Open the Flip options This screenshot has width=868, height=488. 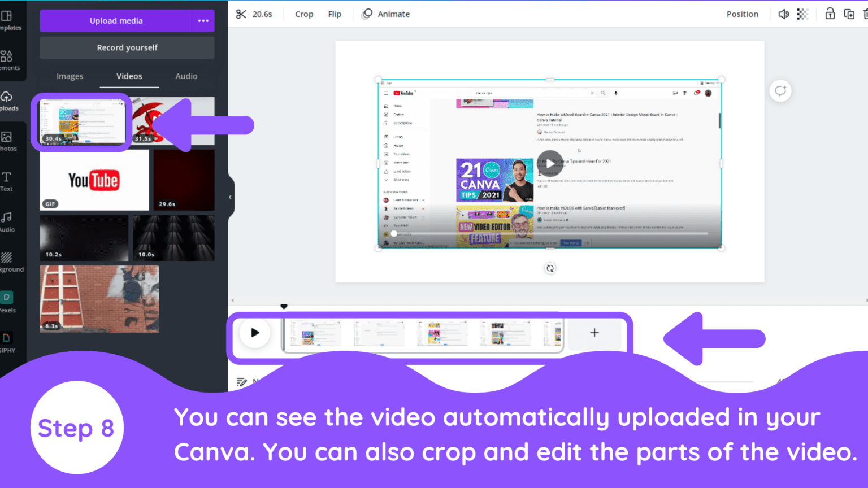(335, 14)
